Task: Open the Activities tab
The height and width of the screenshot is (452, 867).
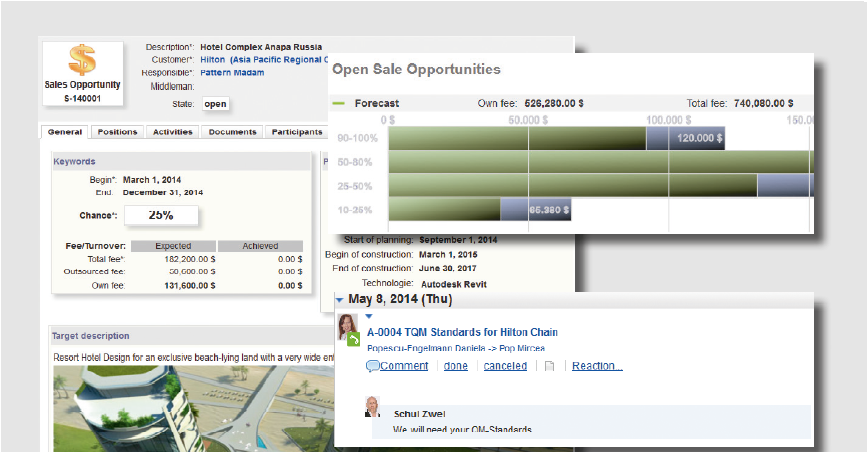Action: tap(173, 132)
